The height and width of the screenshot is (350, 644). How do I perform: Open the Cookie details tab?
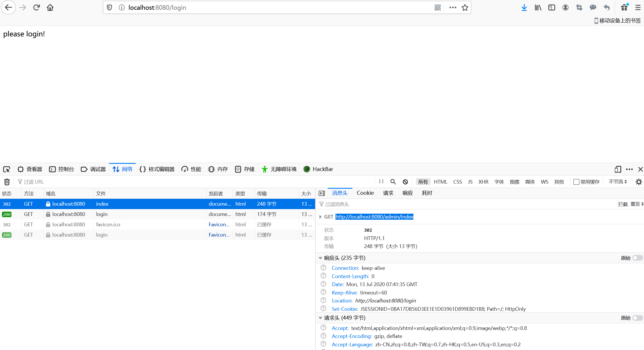click(x=365, y=193)
